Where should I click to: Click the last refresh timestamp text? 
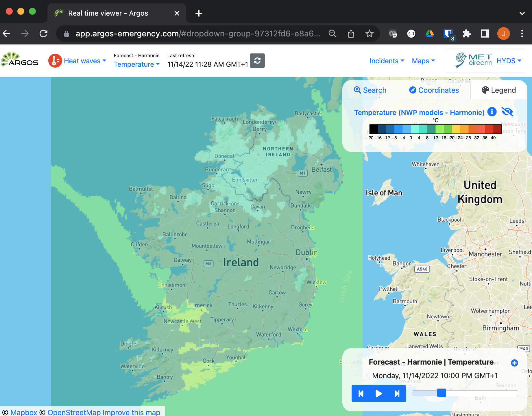[208, 64]
